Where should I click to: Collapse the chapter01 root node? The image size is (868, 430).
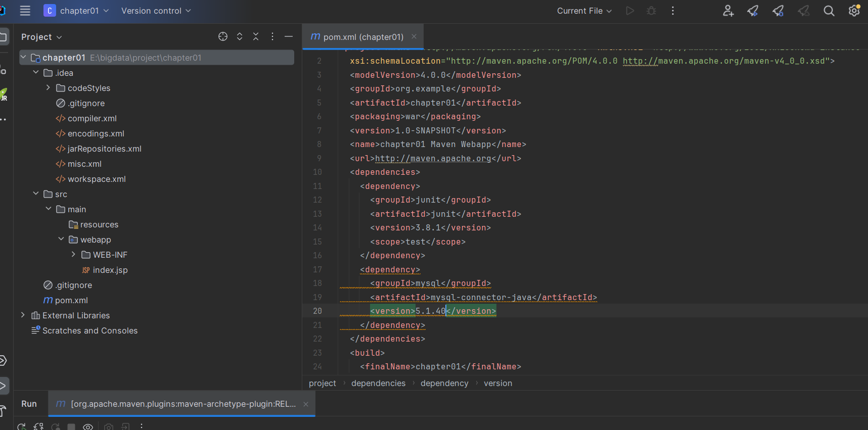pos(23,58)
